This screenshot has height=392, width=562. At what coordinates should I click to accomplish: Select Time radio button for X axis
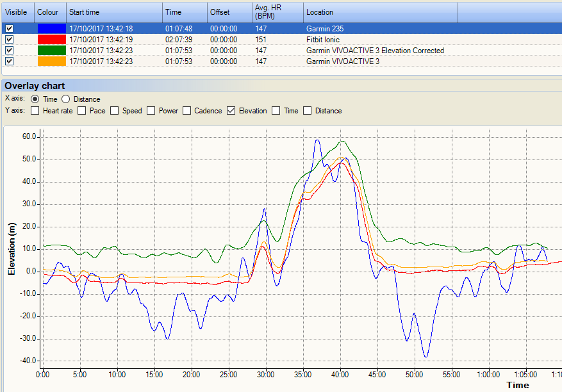coord(35,99)
